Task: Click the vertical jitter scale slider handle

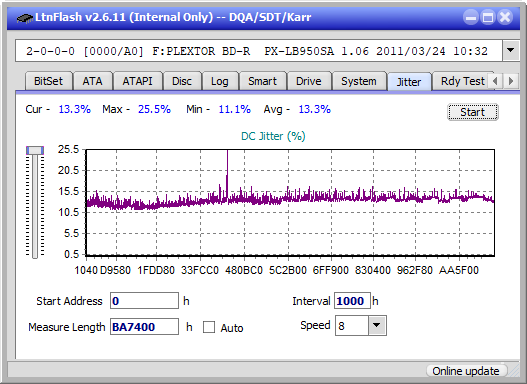Action: (35, 150)
